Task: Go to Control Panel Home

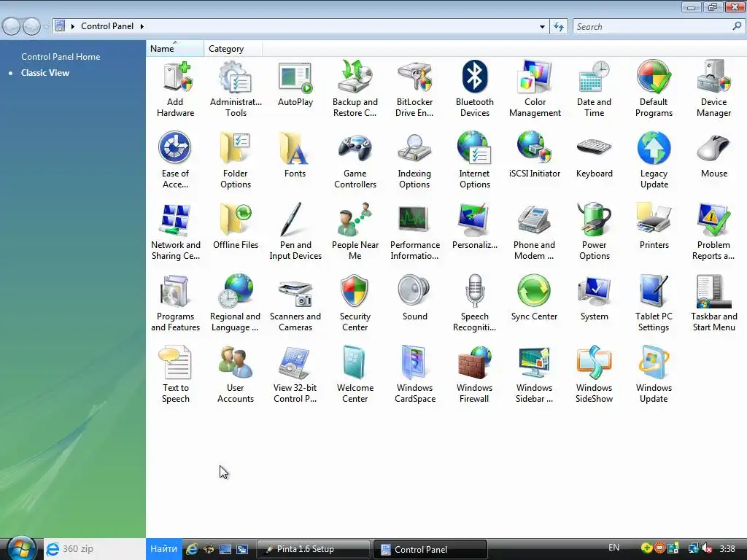Action: pyautogui.click(x=61, y=57)
